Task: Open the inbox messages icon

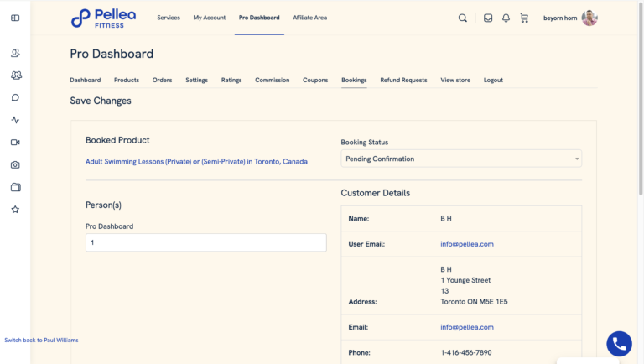Action: (488, 18)
